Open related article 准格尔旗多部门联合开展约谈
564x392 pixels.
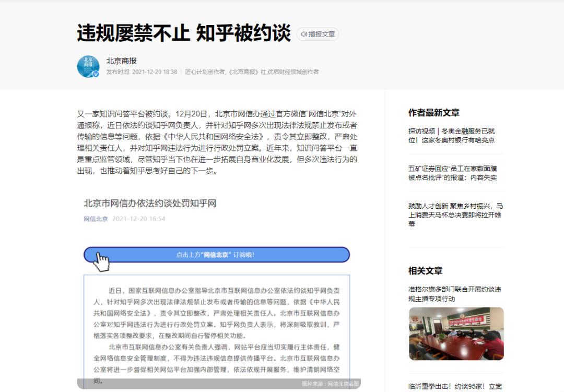click(x=455, y=294)
